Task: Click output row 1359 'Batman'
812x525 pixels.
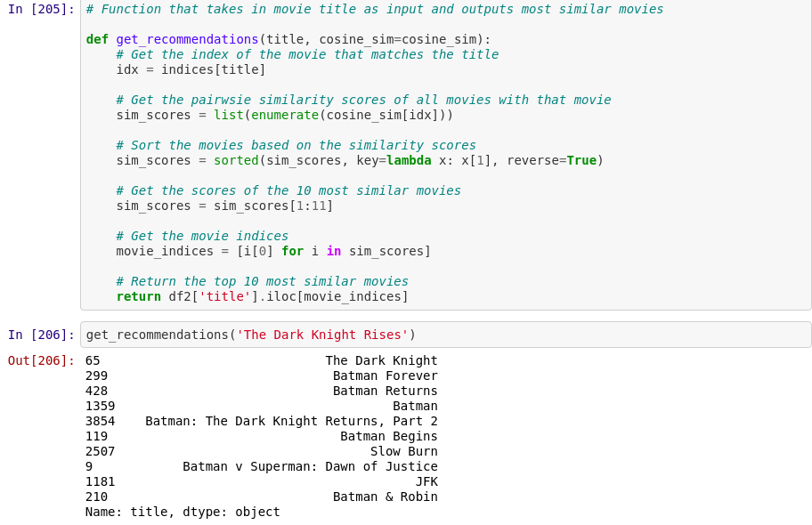Action: point(262,407)
